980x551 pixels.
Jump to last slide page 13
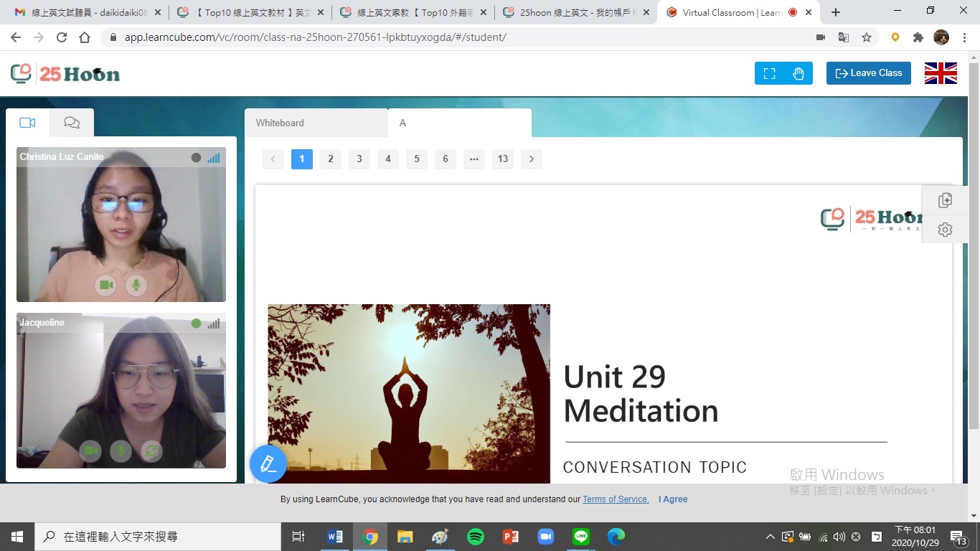pos(503,159)
